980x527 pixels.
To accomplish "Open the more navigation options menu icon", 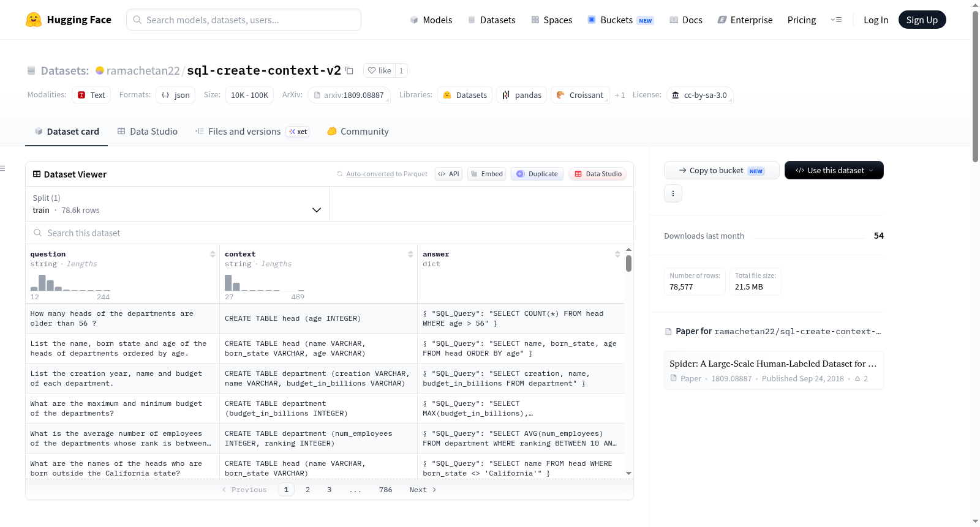I will click(836, 20).
